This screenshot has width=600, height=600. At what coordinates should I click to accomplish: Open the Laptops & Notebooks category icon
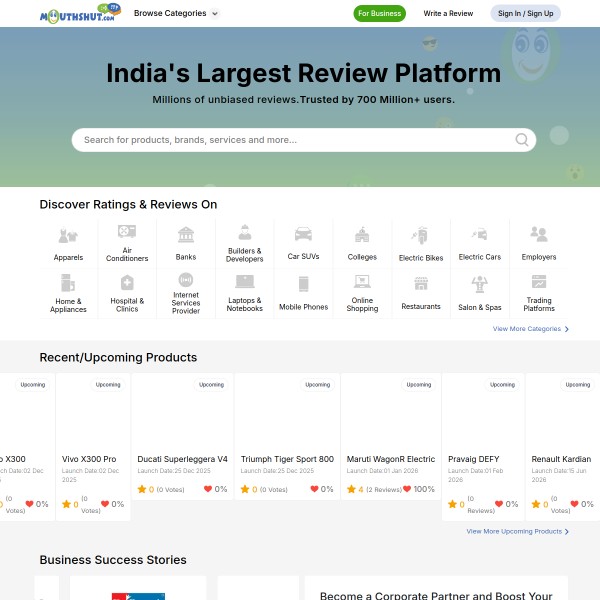tap(245, 282)
